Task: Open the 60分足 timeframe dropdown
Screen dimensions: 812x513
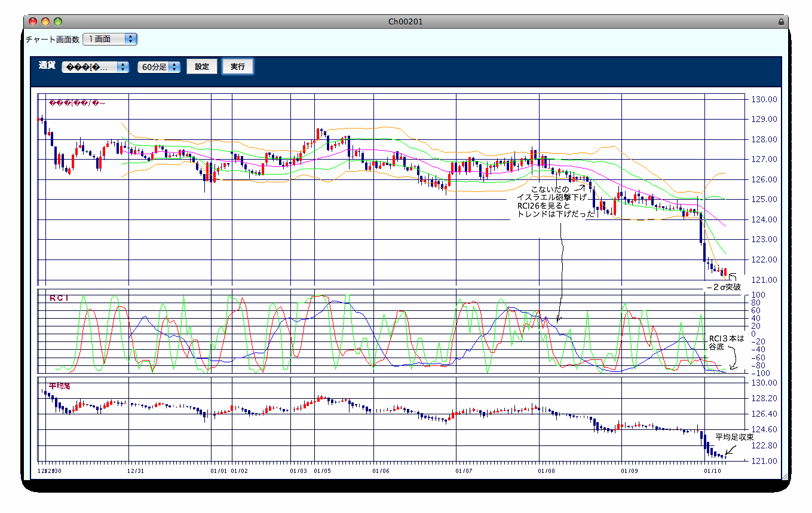Action: coord(159,67)
